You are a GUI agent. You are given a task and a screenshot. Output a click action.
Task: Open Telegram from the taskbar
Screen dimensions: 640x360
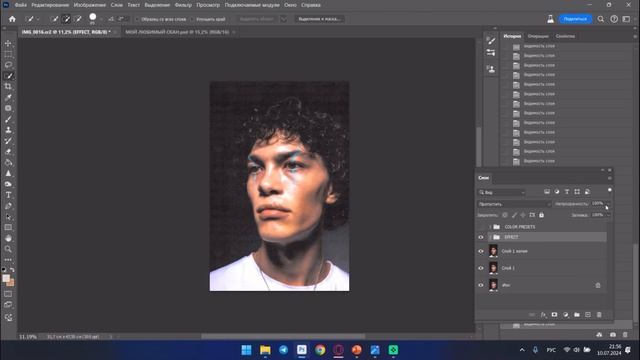[283, 350]
